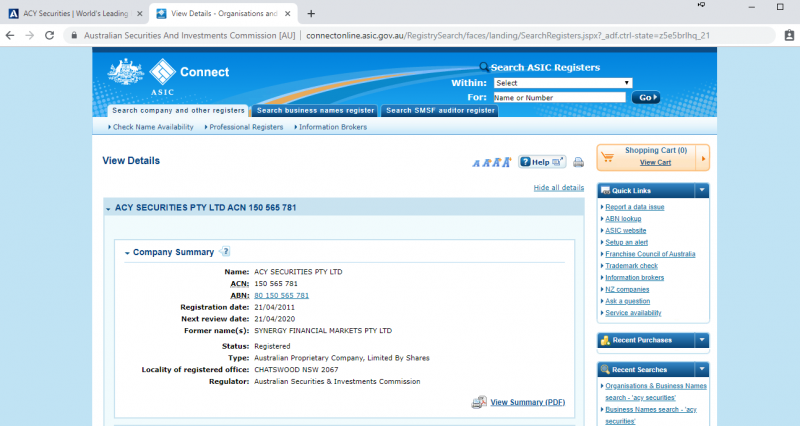Click the largest font size A icon
This screenshot has height=426, width=800.
506,162
